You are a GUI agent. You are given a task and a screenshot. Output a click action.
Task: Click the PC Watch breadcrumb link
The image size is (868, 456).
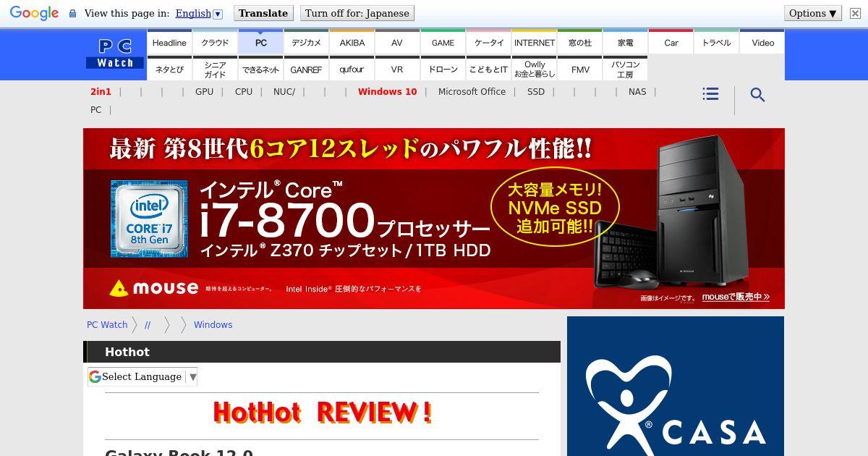pyautogui.click(x=107, y=324)
